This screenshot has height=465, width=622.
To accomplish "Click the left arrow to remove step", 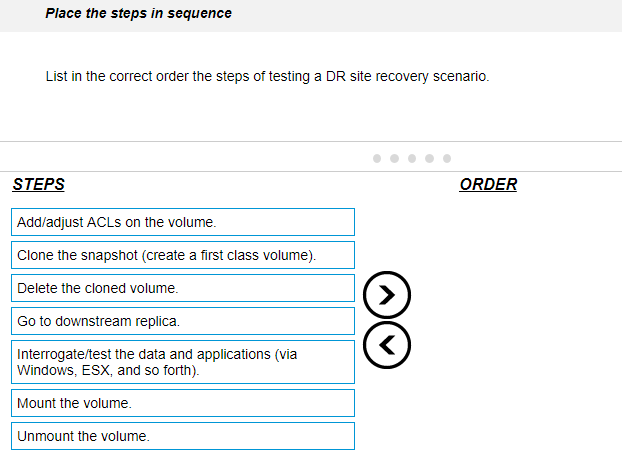I will [x=387, y=345].
